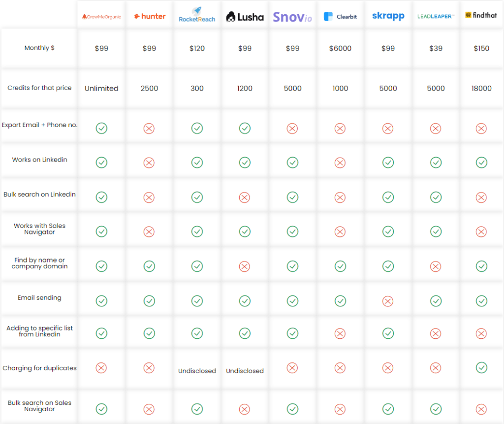Open the RocketReach logo
504x424 pixels.
pos(197,15)
